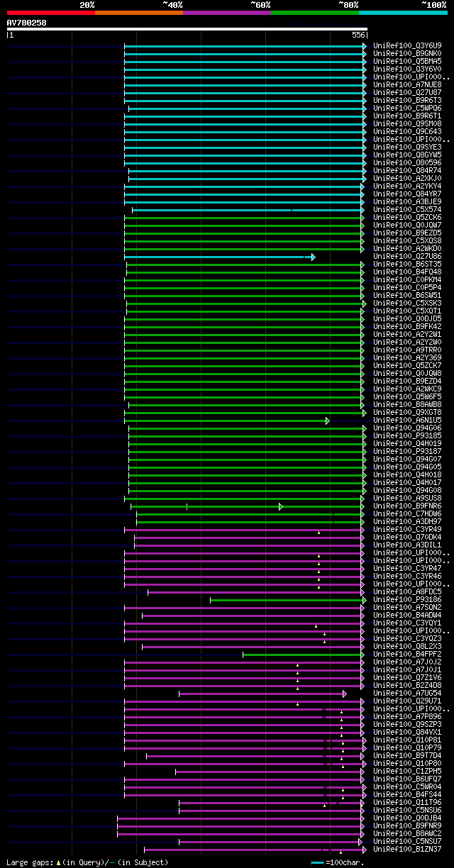Click label UniRef100_B6ST35
The height and width of the screenshot is (868, 454).
click(408, 264)
